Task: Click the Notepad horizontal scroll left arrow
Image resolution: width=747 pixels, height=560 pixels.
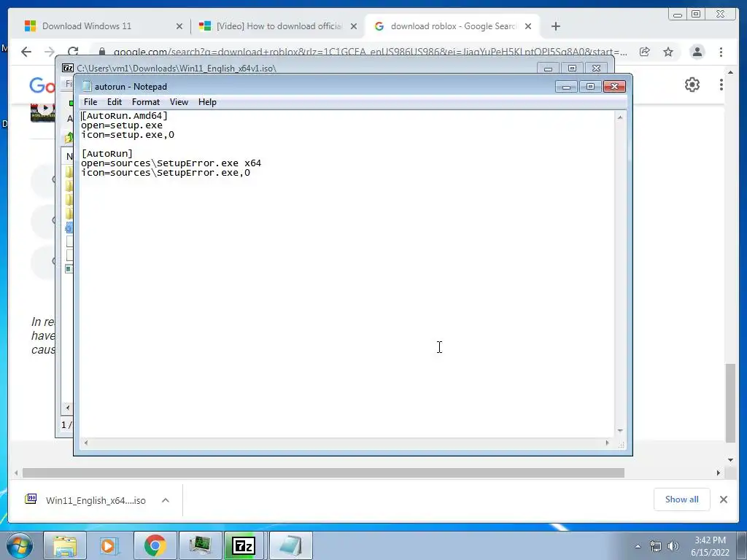Action: pyautogui.click(x=86, y=443)
